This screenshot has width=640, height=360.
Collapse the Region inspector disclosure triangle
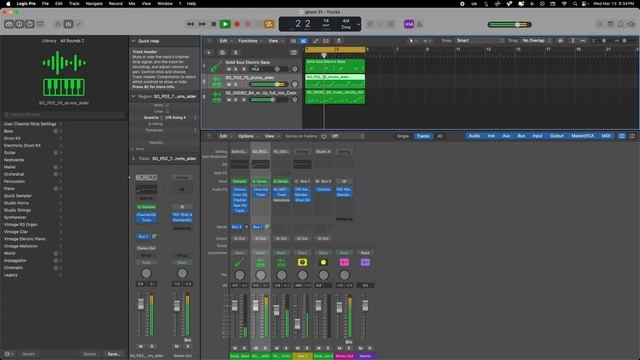(x=133, y=96)
